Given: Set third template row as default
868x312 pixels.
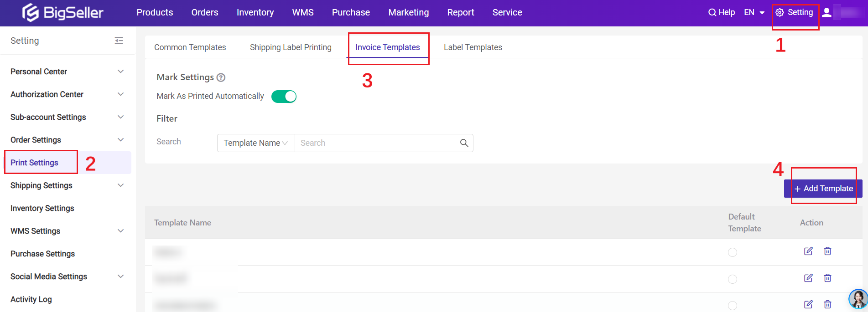Looking at the screenshot, I should tap(733, 306).
